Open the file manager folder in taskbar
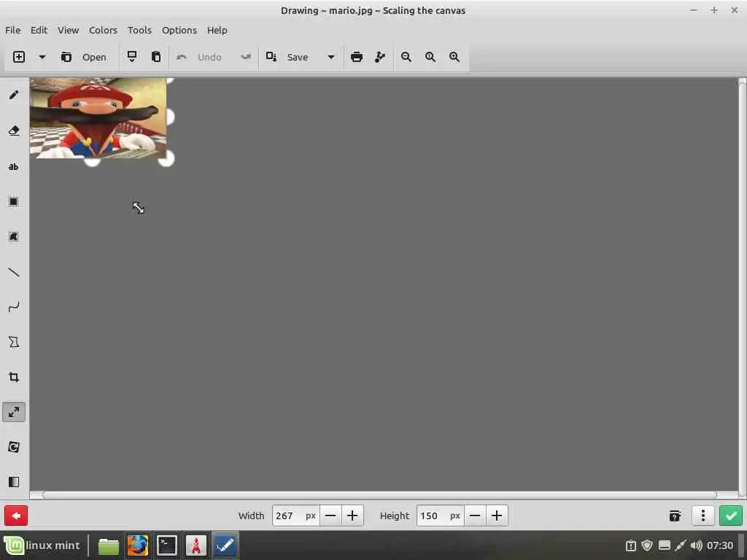 [109, 545]
